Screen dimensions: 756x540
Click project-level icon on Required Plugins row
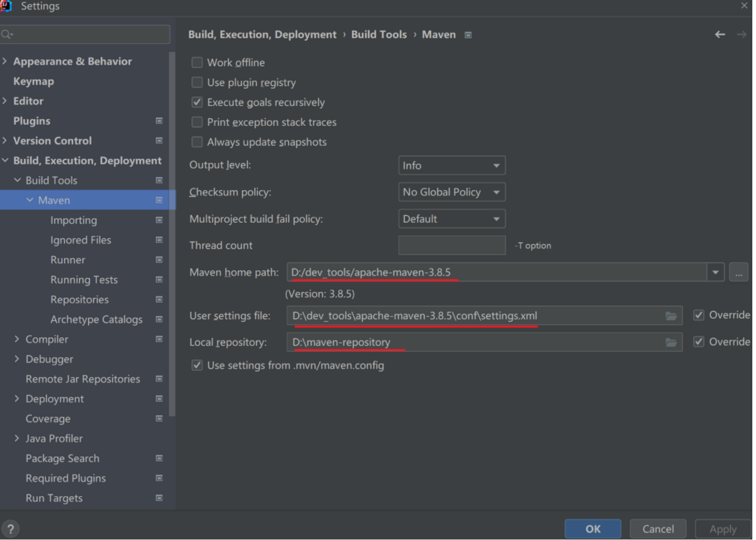pos(159,478)
